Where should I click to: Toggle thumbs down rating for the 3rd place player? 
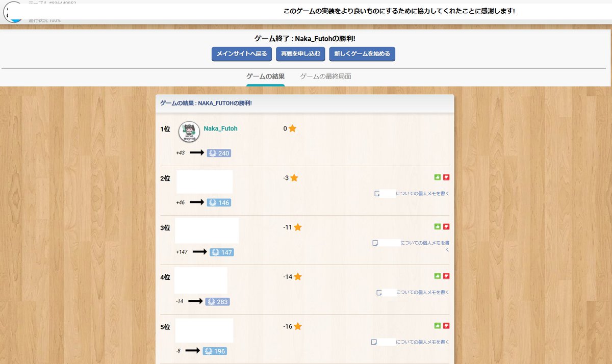pos(447,226)
